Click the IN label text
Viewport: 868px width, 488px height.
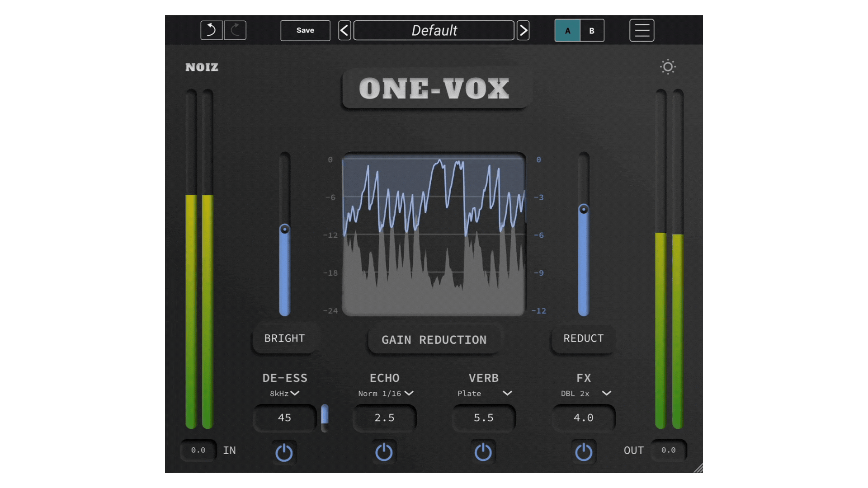[230, 450]
